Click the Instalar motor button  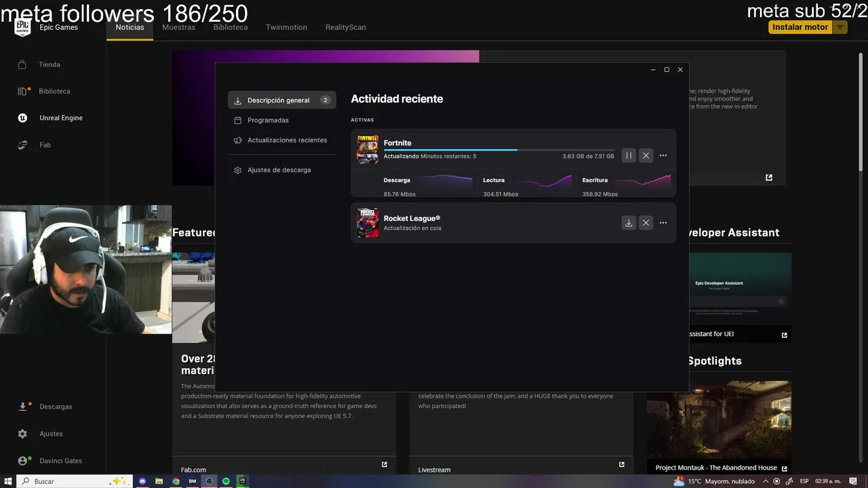(x=800, y=27)
